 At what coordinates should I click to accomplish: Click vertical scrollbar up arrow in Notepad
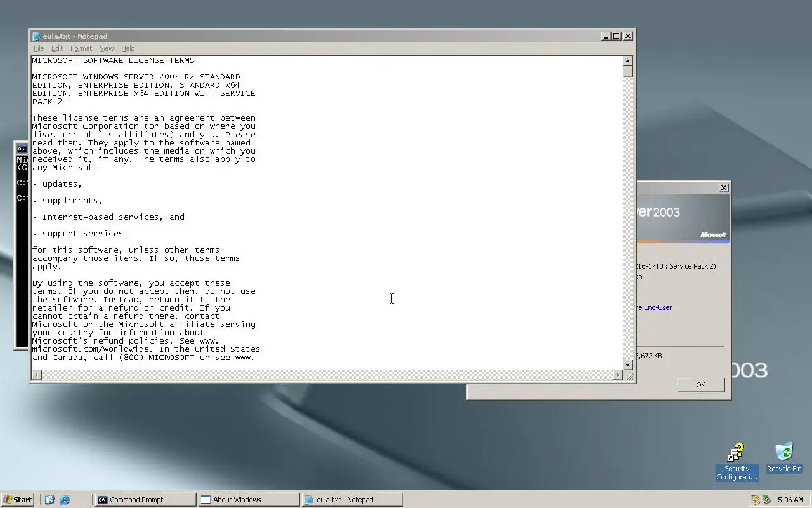pos(628,61)
